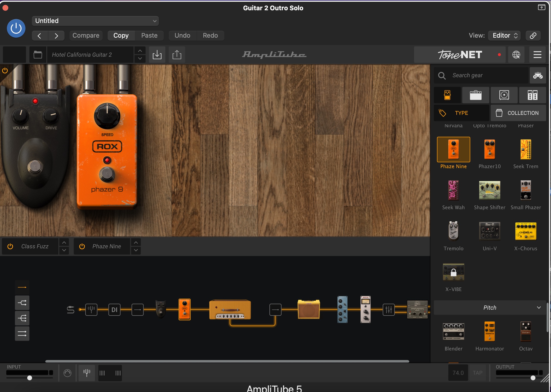Open the ToneNET panel

(x=460, y=55)
